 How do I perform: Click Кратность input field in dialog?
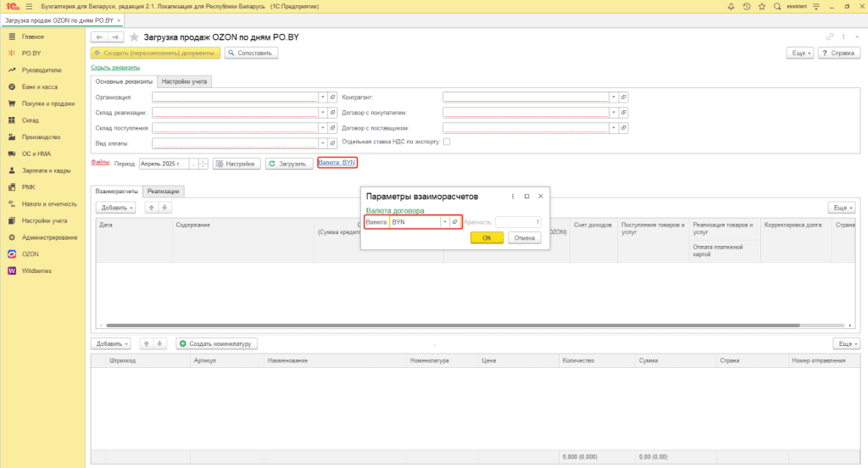coord(518,222)
